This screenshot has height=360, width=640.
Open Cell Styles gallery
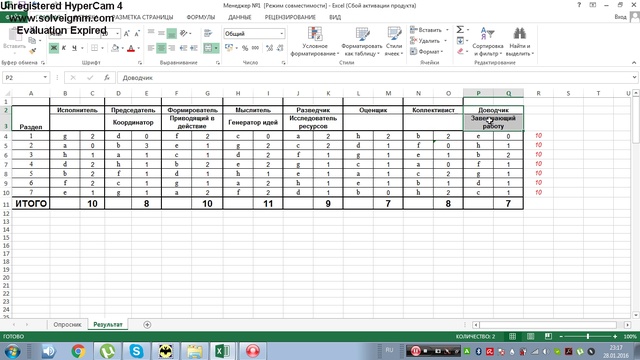point(394,41)
